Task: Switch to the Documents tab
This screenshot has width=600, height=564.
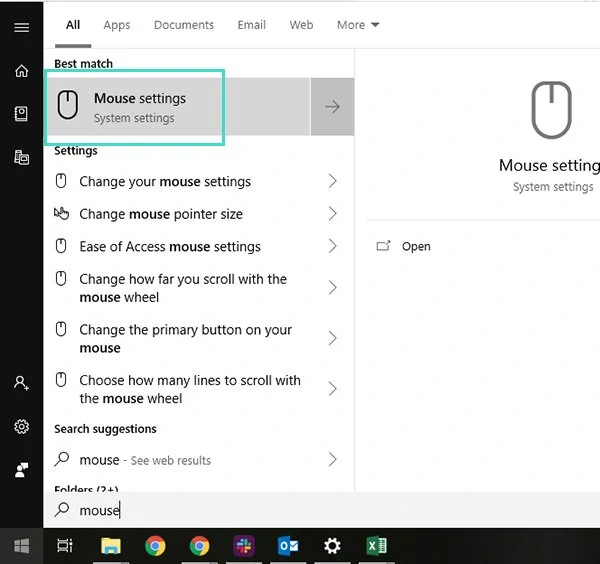Action: (x=184, y=25)
